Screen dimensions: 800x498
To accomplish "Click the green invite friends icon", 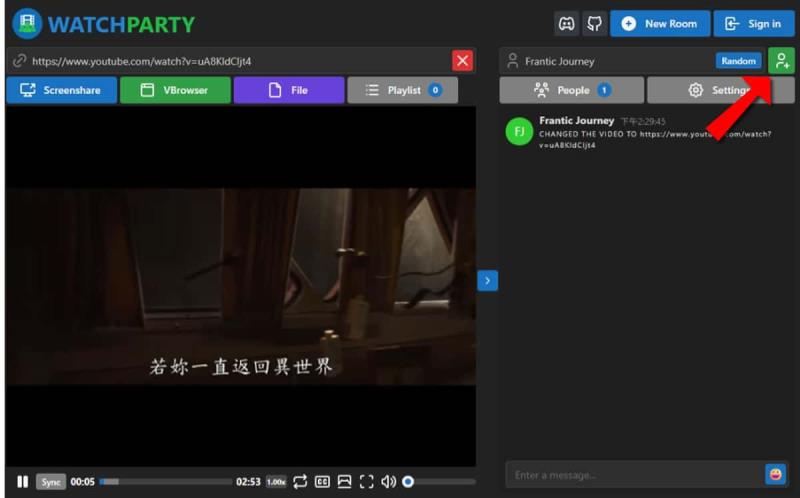I will point(782,61).
